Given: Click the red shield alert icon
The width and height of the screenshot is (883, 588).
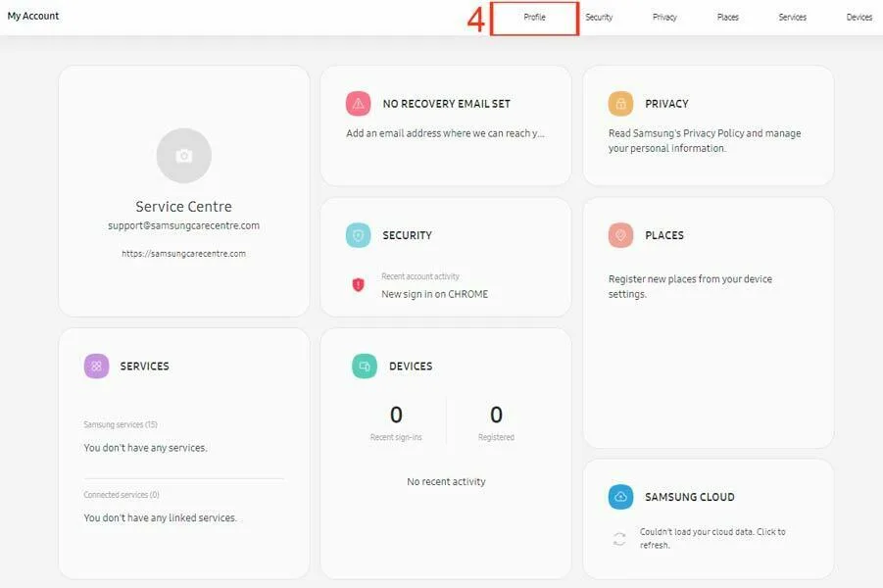Looking at the screenshot, I should [x=358, y=285].
